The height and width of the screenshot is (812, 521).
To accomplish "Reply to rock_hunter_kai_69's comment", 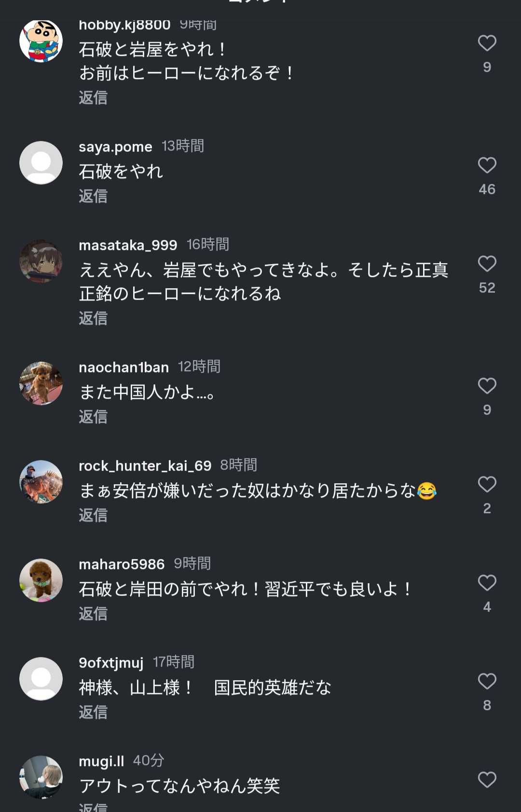I will coord(93,516).
